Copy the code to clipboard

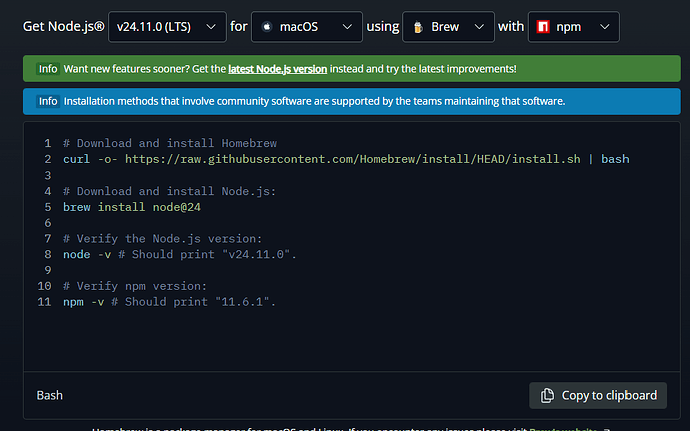pyautogui.click(x=598, y=395)
